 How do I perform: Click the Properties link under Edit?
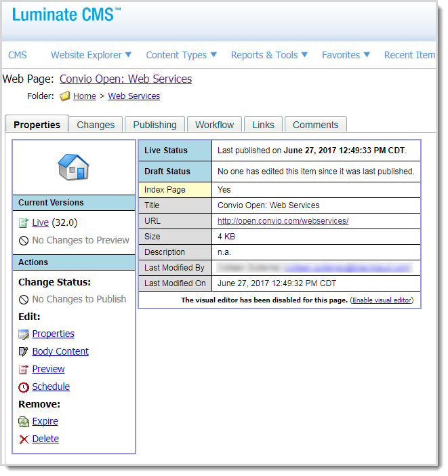coord(53,334)
